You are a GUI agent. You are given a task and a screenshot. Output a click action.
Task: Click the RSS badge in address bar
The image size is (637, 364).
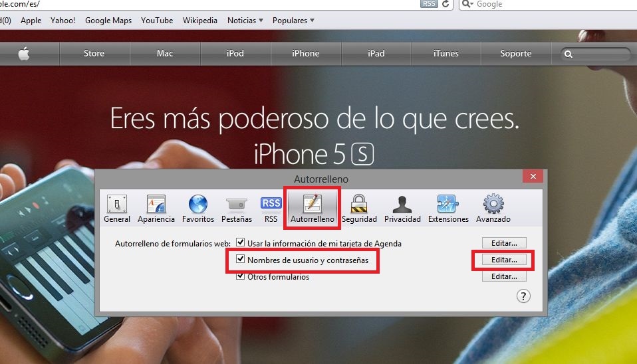[x=429, y=3]
